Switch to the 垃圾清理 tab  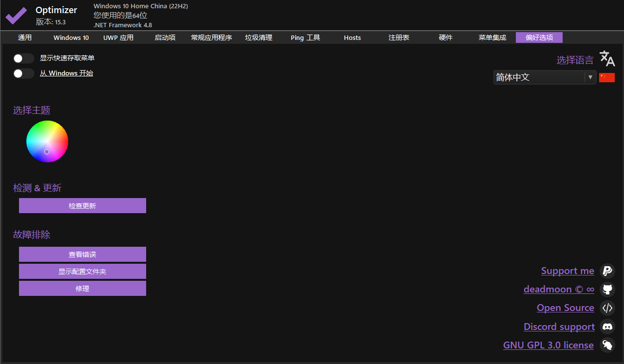(259, 37)
